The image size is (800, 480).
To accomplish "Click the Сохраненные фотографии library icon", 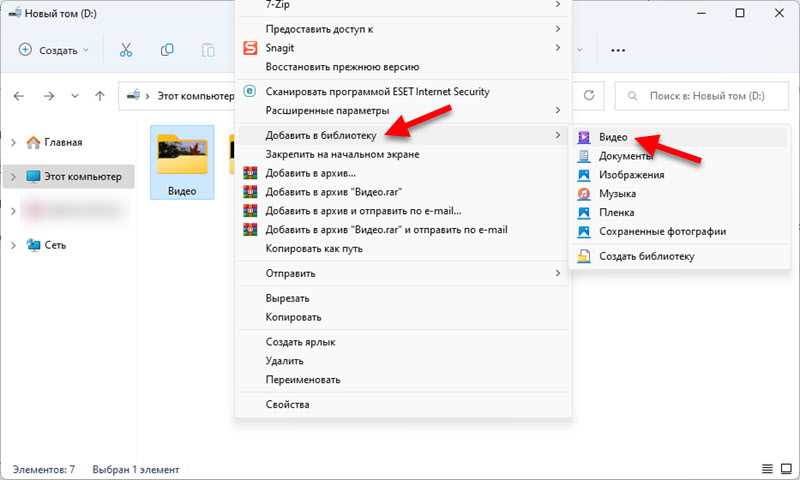I will 584,232.
